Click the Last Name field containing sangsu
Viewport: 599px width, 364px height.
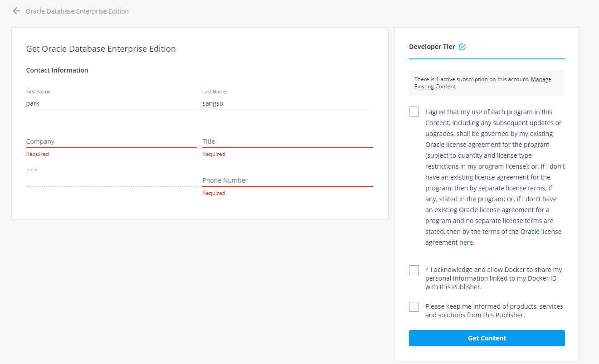[287, 103]
